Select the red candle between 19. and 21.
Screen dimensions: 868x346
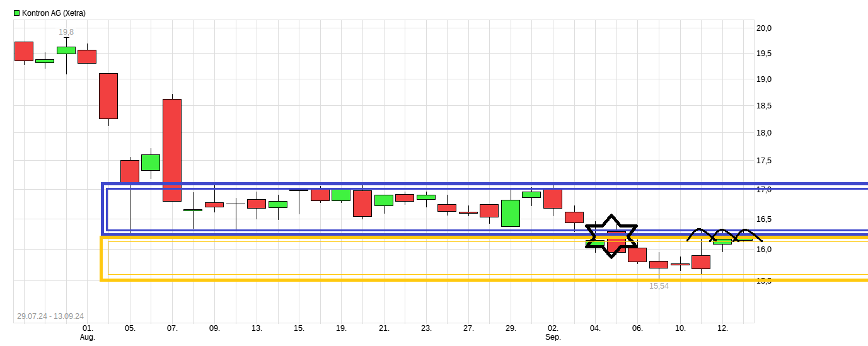coord(362,203)
